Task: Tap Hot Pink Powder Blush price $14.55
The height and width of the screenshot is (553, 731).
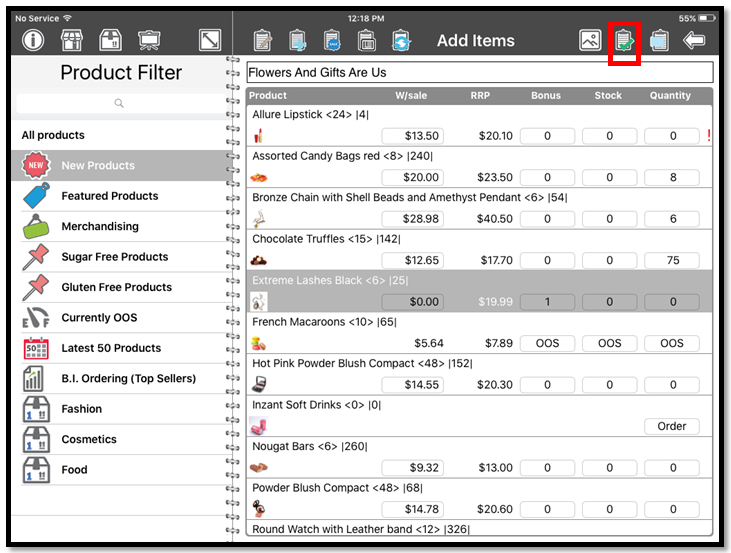Action: [x=413, y=385]
